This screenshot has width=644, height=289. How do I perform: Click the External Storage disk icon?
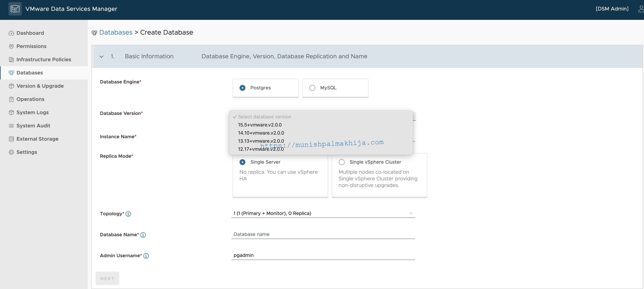(x=11, y=139)
